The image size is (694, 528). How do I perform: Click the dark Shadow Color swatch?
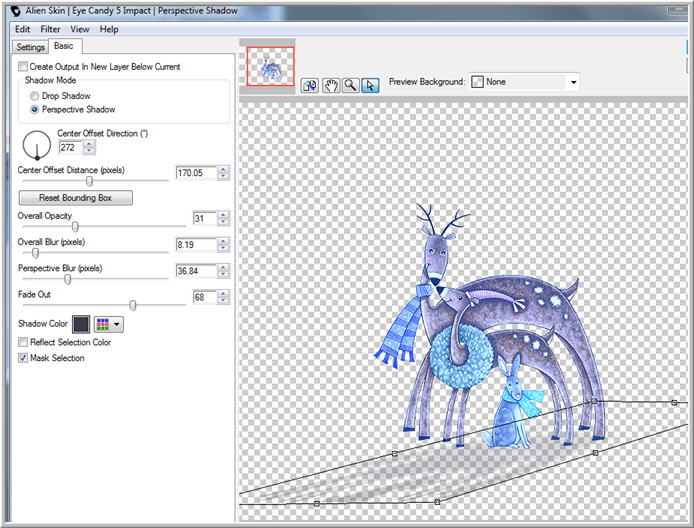81,324
